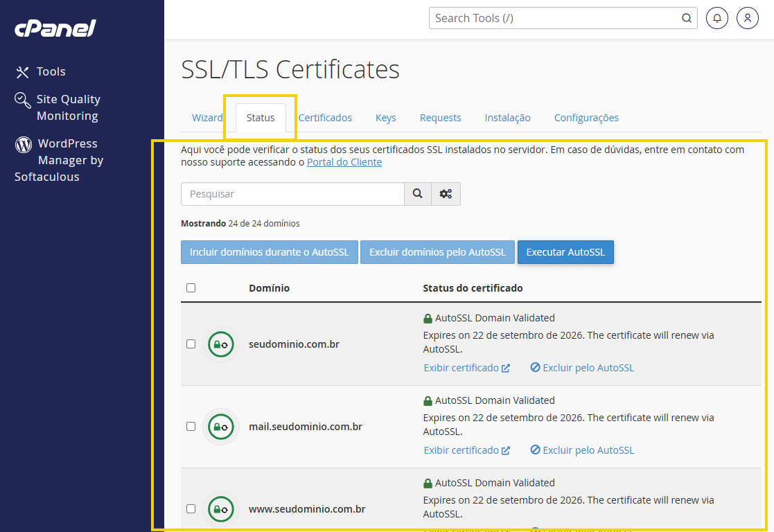Click the lock status icon for www.seudominio.com.br
This screenshot has width=774, height=532.
tap(220, 509)
